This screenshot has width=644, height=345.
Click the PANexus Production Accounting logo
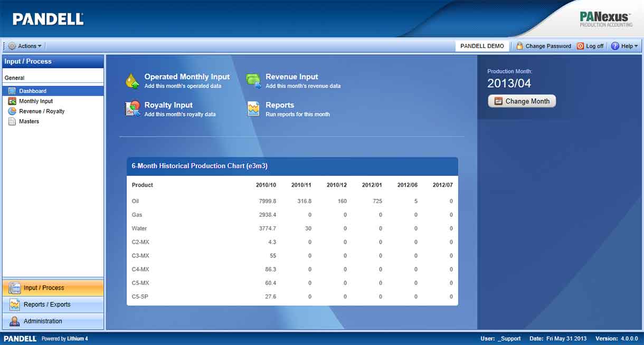click(605, 18)
